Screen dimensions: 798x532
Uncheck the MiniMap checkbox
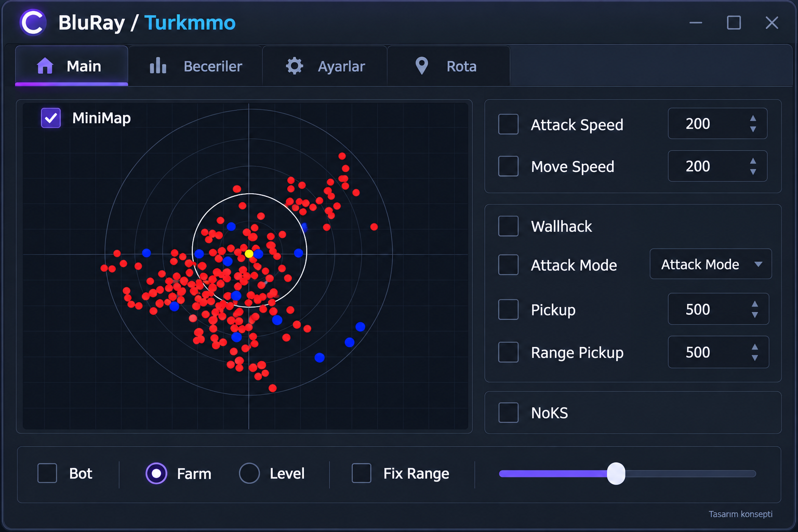[x=51, y=118]
